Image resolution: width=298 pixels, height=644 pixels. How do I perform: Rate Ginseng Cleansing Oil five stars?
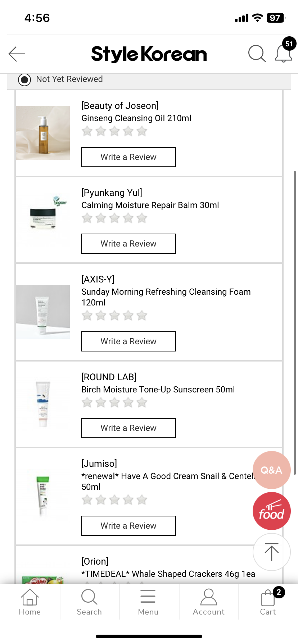click(x=142, y=132)
